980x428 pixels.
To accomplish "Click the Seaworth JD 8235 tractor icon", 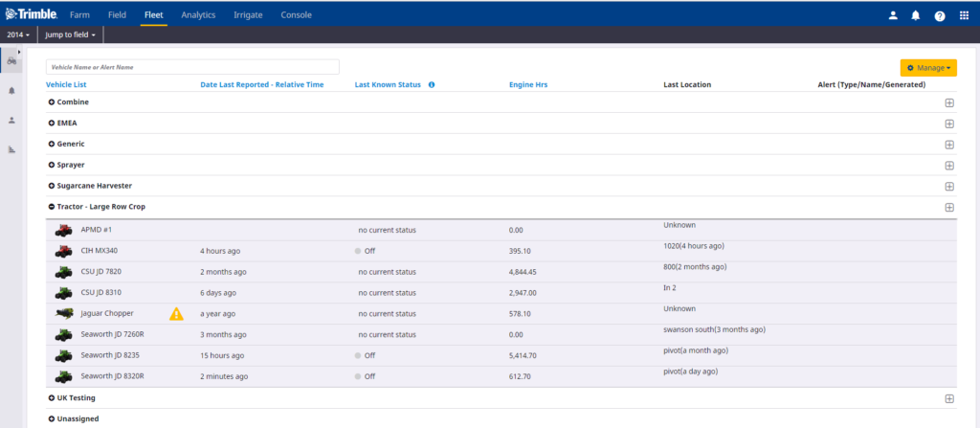I will [63, 355].
